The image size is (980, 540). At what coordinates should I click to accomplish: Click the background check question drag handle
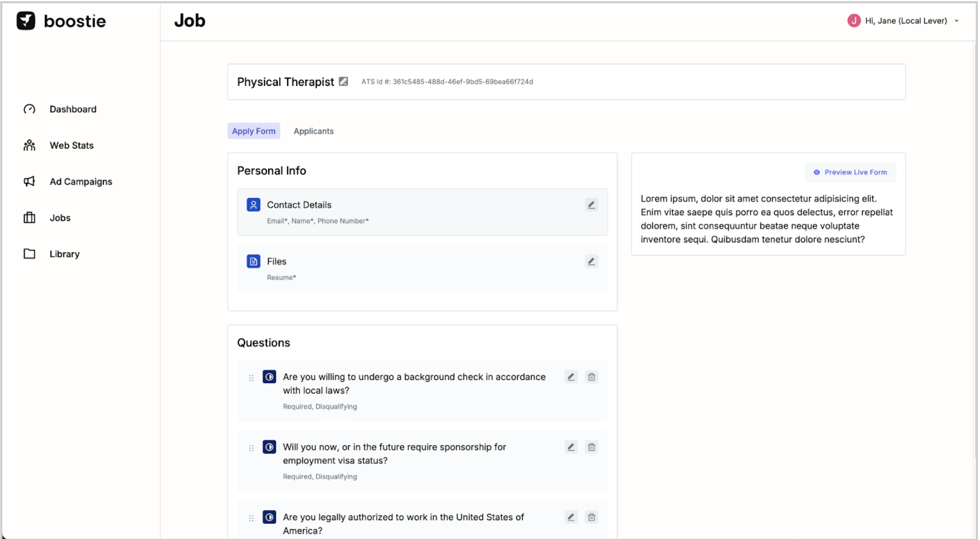coord(251,378)
